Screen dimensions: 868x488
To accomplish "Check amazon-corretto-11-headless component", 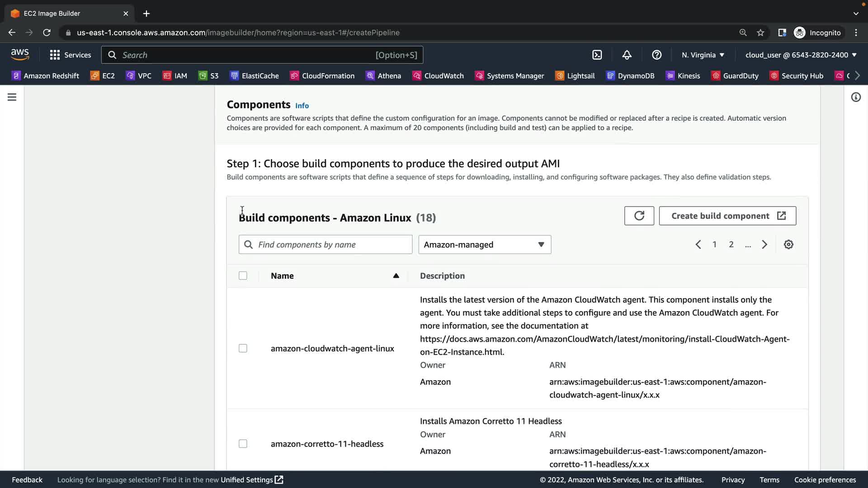I will 243,444.
